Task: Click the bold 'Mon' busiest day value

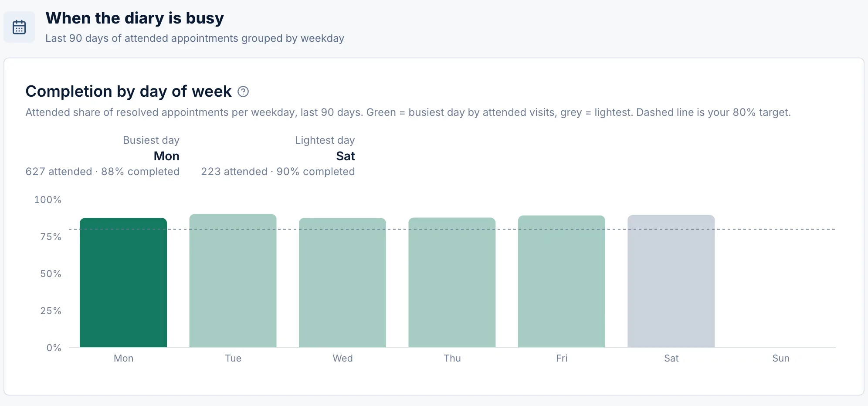Action: coord(166,156)
